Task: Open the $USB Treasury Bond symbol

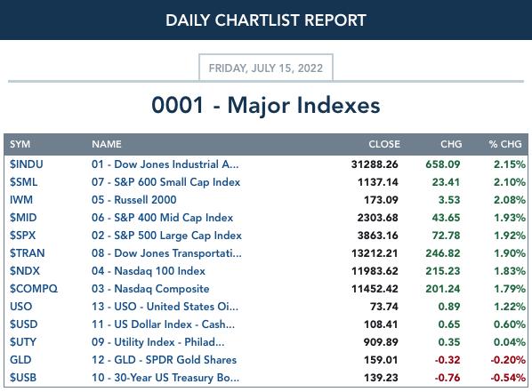Action: coord(23,378)
